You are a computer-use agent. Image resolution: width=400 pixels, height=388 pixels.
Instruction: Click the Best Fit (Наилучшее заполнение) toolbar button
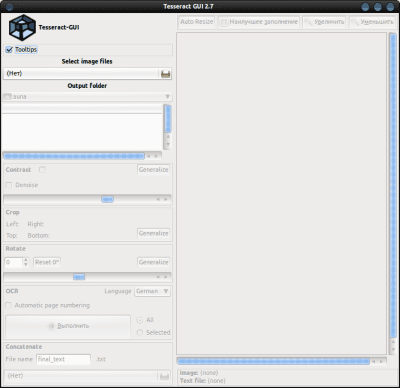click(259, 22)
